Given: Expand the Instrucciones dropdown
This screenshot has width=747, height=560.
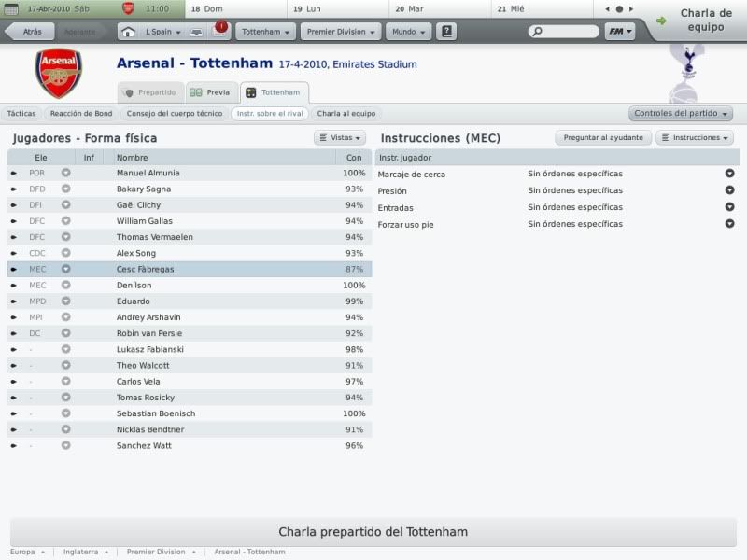Looking at the screenshot, I should click(695, 137).
